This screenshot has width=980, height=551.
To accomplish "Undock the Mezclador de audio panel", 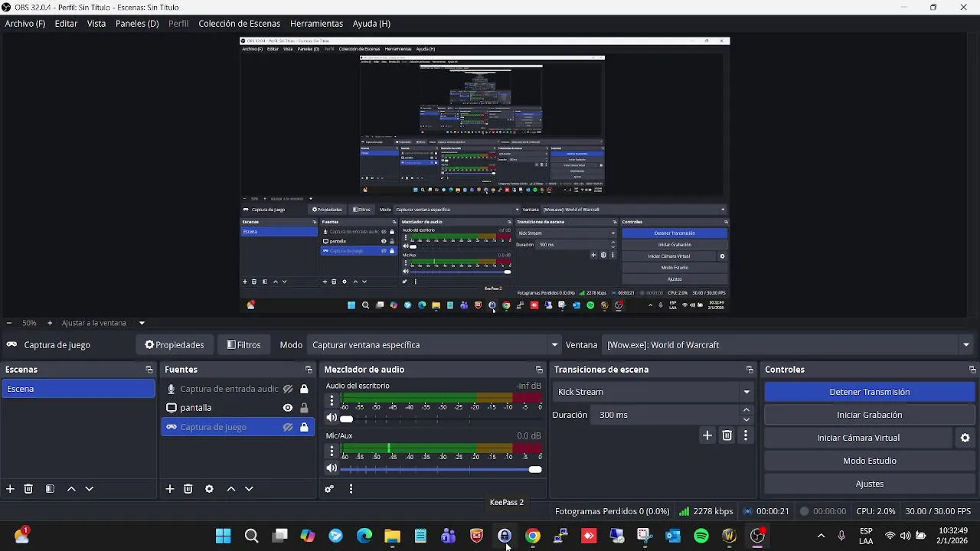I will tap(539, 370).
